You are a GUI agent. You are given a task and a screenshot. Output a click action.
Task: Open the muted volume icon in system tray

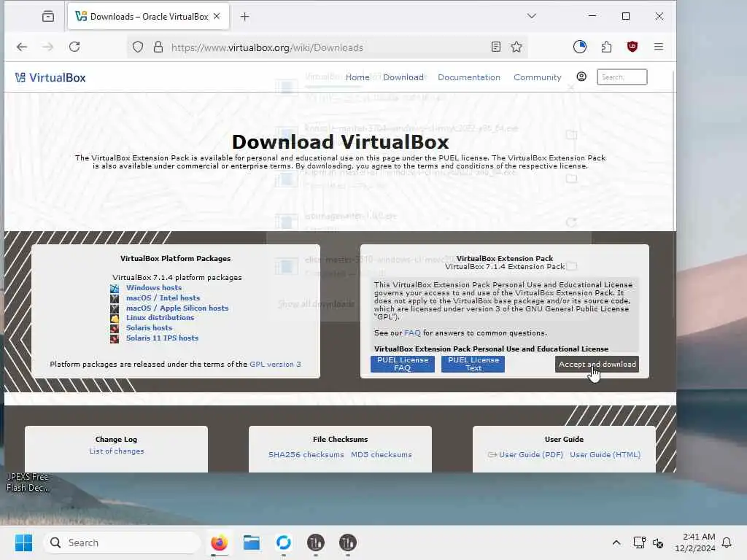click(658, 542)
